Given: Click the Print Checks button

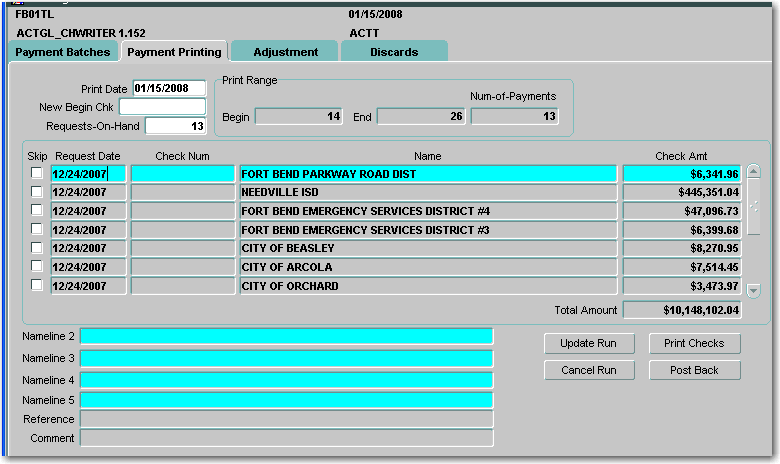Looking at the screenshot, I should tap(694, 343).
